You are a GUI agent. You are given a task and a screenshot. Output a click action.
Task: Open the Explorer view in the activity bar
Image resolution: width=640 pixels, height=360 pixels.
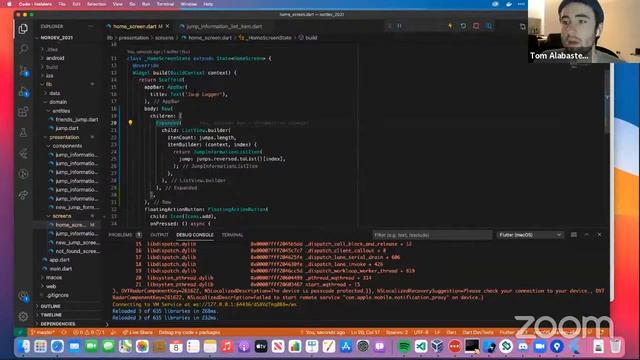click(x=23, y=29)
